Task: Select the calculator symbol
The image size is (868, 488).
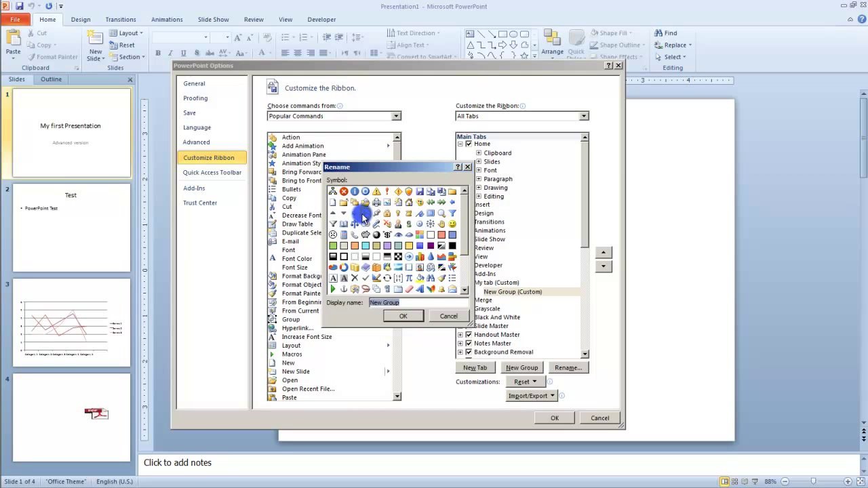Action: tap(344, 235)
